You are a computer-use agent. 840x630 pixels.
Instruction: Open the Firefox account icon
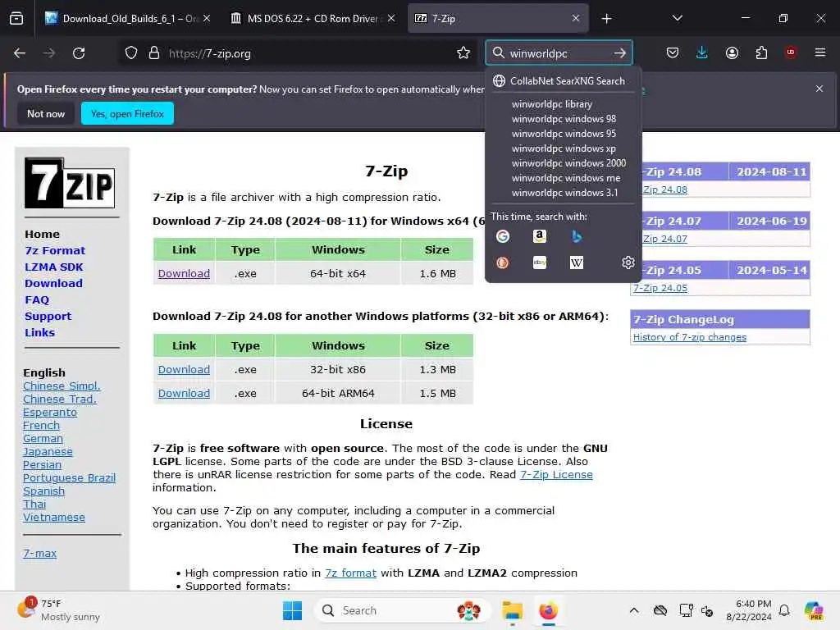[732, 53]
